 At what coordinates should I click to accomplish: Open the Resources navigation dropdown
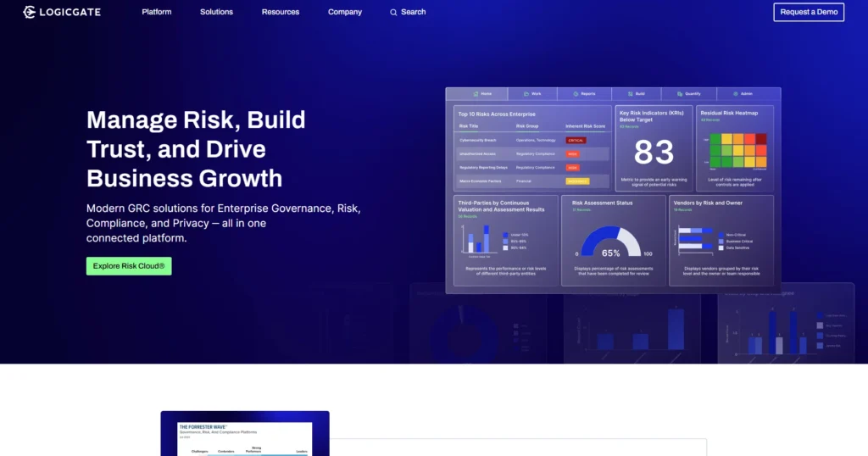[281, 12]
